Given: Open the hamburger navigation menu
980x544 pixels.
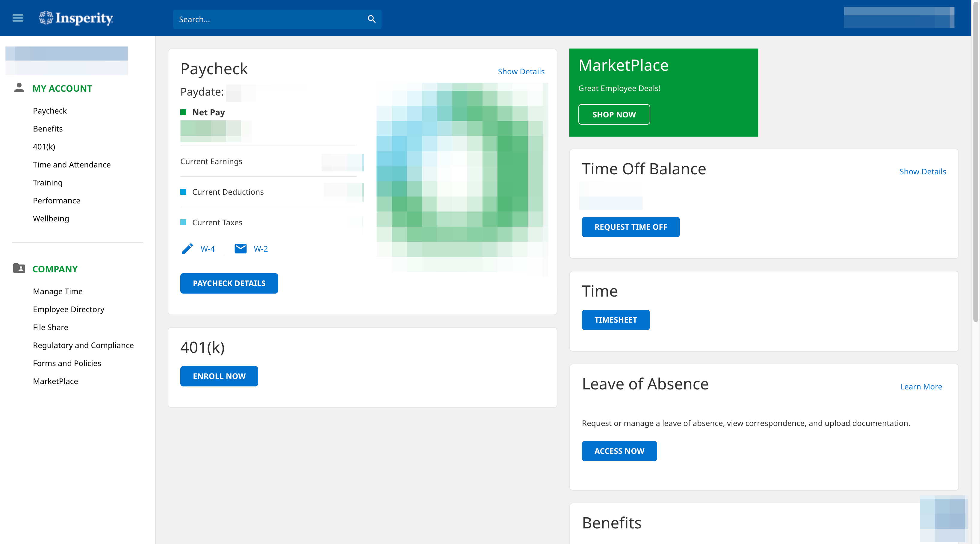Looking at the screenshot, I should (18, 18).
